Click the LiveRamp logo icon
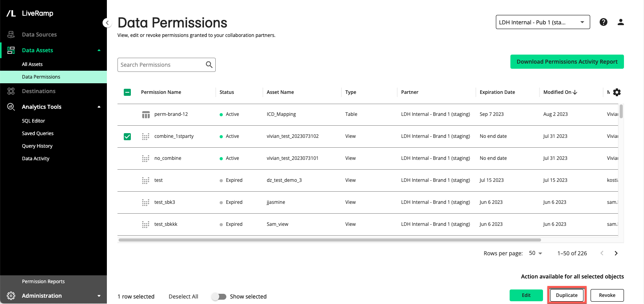This screenshot has width=644, height=304. 11,13
